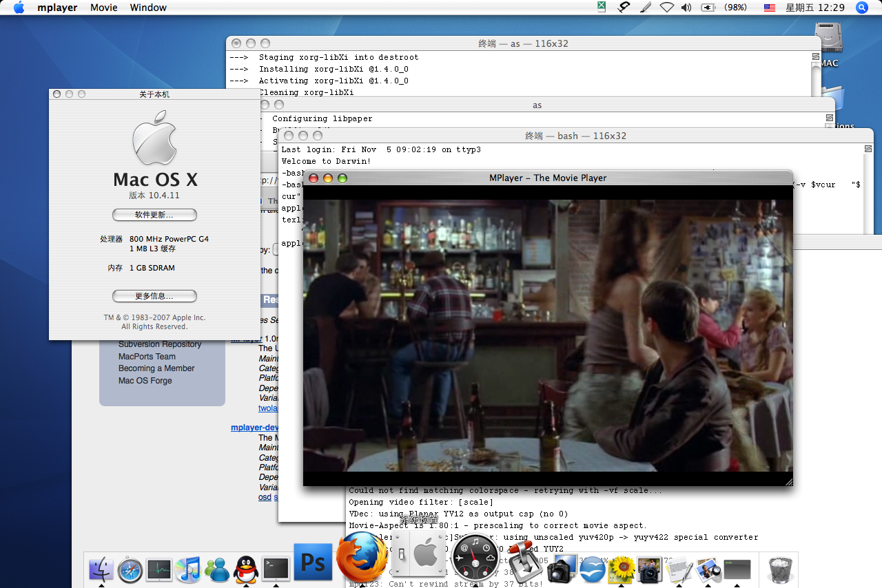Open the seagull office suite icon in Dock

point(592,569)
